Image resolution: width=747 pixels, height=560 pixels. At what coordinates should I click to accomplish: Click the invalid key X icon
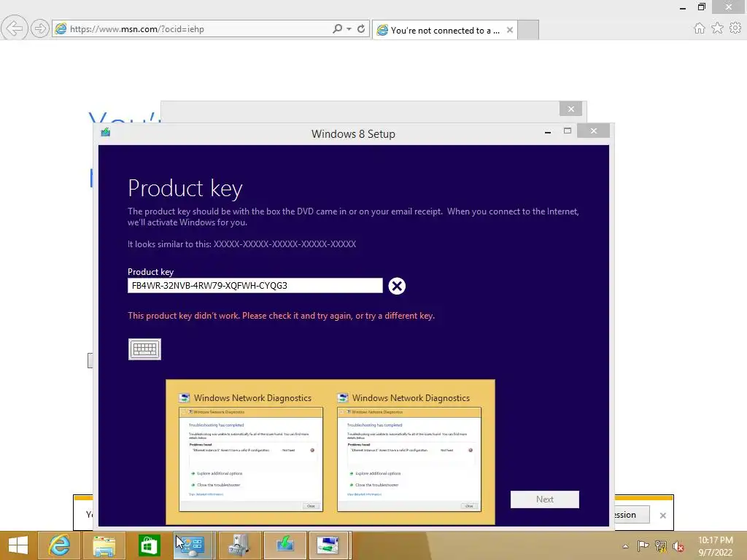(397, 286)
